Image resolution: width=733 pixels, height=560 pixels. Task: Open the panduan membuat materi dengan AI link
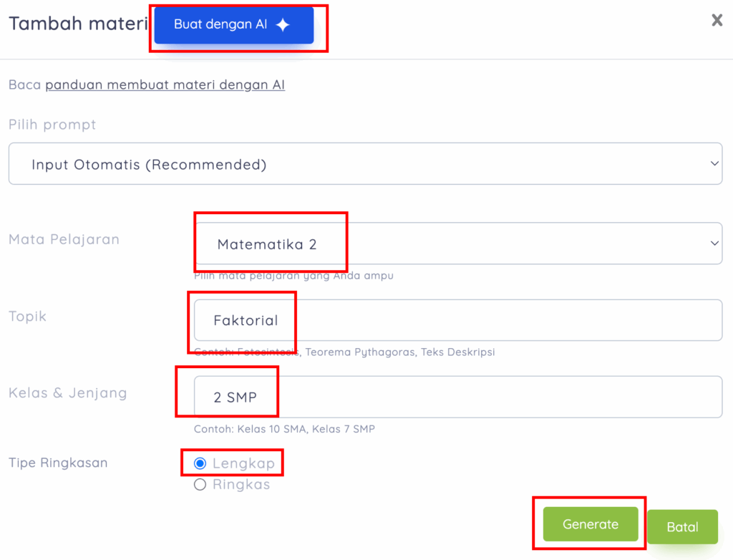click(x=165, y=85)
